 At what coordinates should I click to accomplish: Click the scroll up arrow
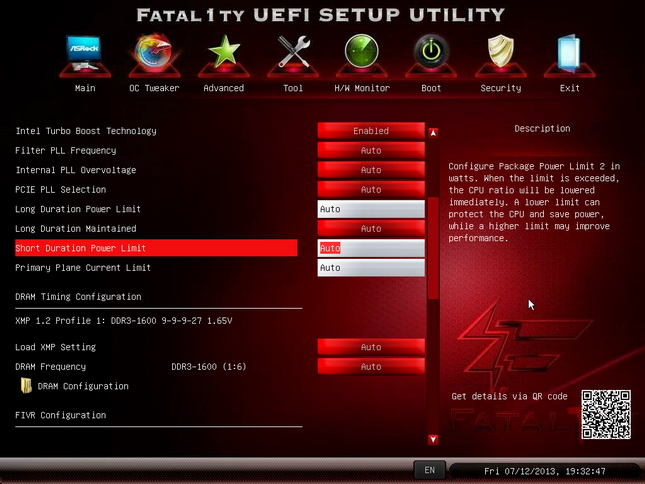(433, 133)
